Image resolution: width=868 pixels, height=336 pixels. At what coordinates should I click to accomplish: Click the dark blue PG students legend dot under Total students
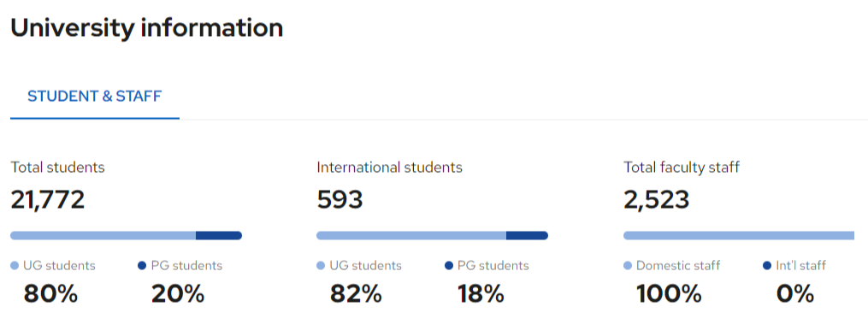142,266
